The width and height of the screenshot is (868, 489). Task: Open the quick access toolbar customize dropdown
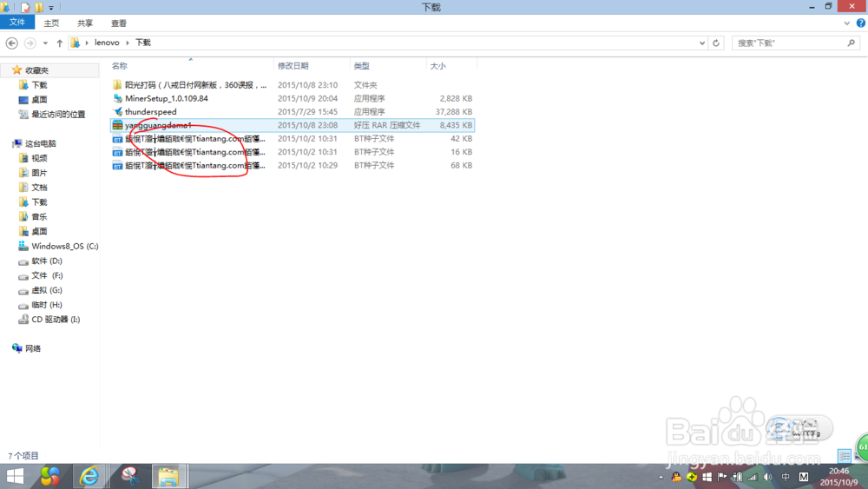(x=51, y=8)
